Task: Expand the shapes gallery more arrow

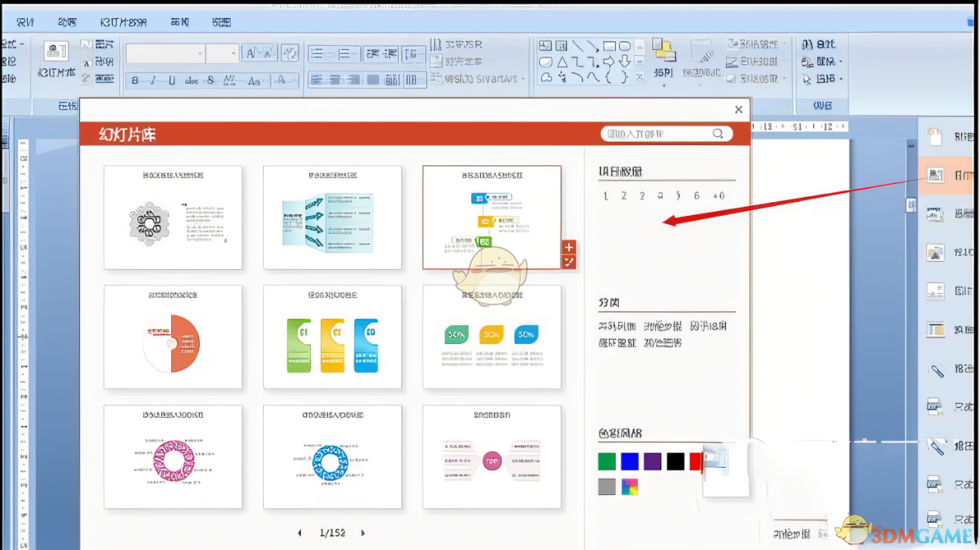Action: 640,77
